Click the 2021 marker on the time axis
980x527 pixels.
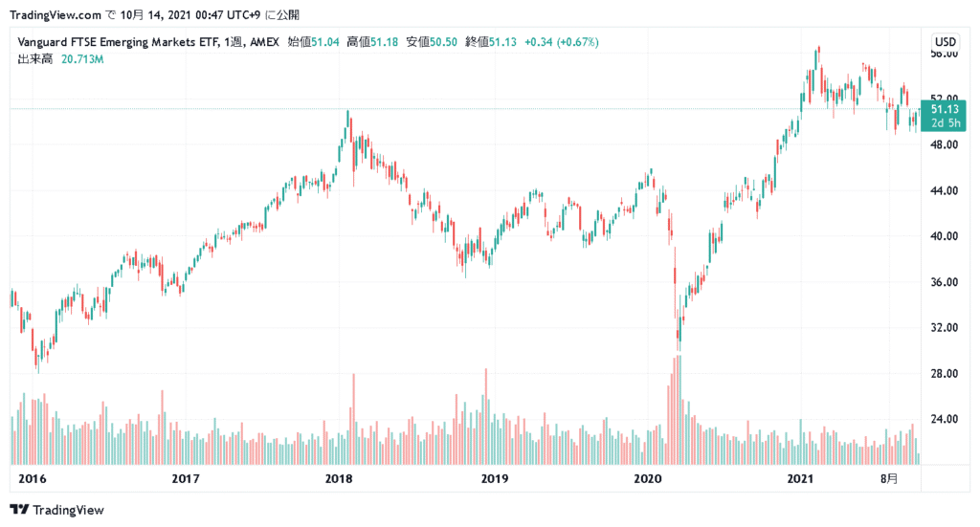point(800,478)
